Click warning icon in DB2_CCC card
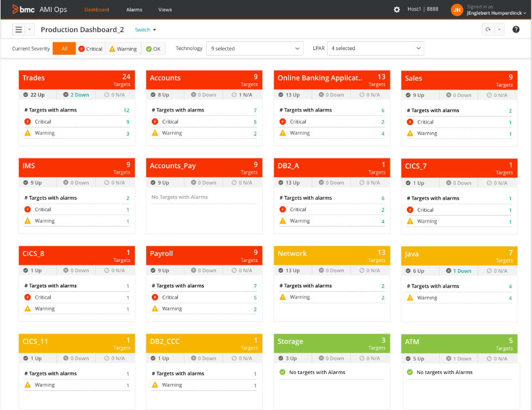 (154, 384)
